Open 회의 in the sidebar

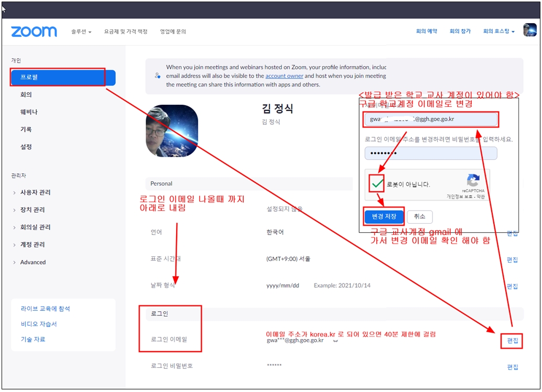26,94
